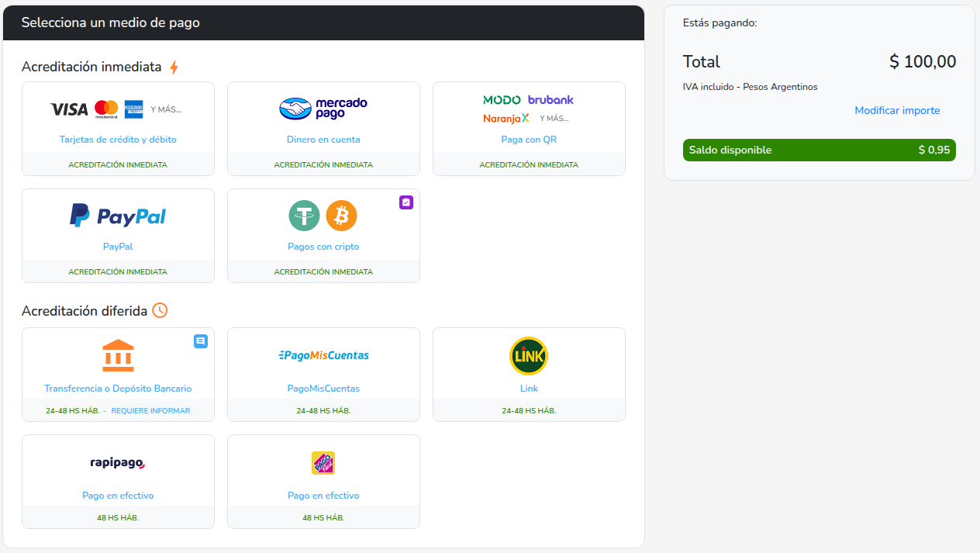The height and width of the screenshot is (553, 980).
Task: Click the purple badge on crypto card
Action: pos(406,202)
